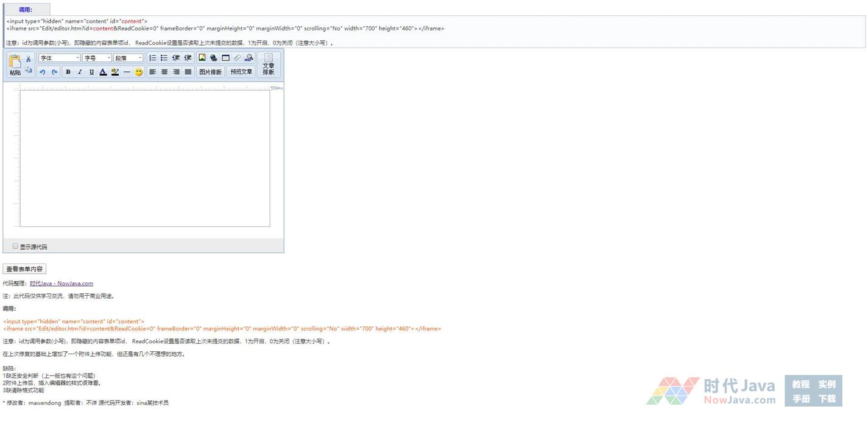
Task: Insert an image with picture icon
Action: click(202, 58)
